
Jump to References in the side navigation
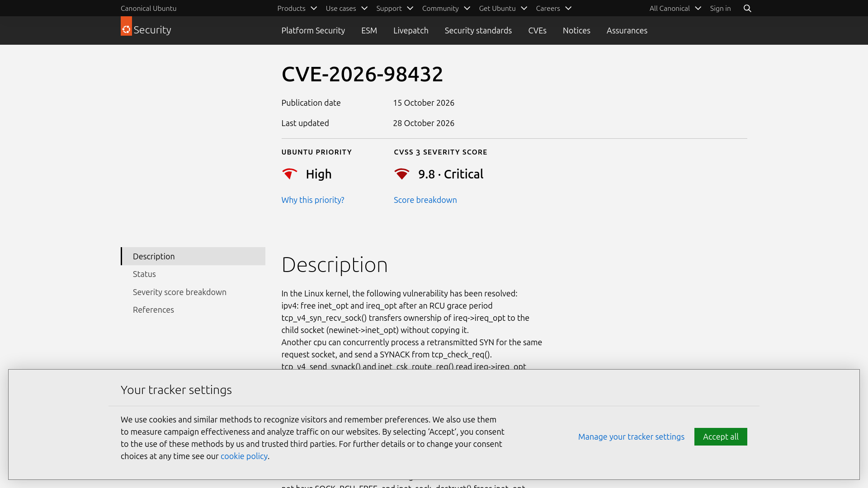tap(153, 310)
